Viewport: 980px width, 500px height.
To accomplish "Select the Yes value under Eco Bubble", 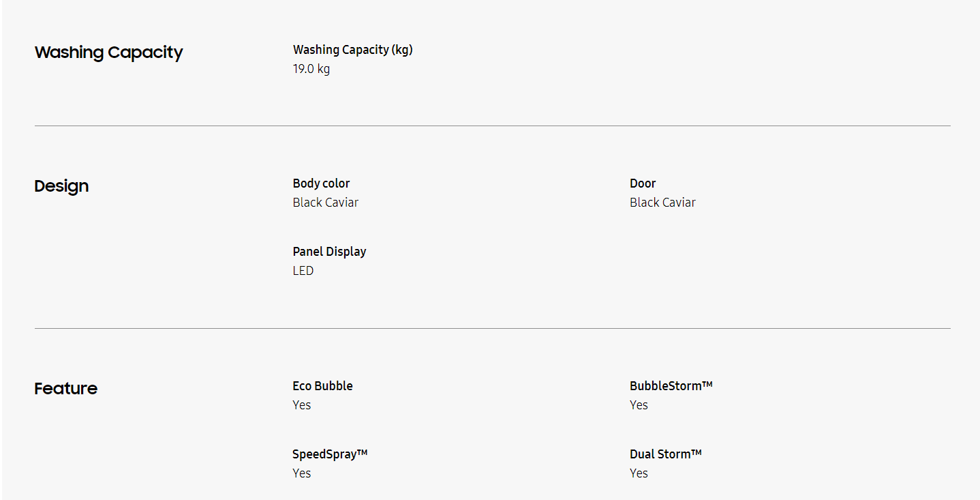I will pos(302,405).
